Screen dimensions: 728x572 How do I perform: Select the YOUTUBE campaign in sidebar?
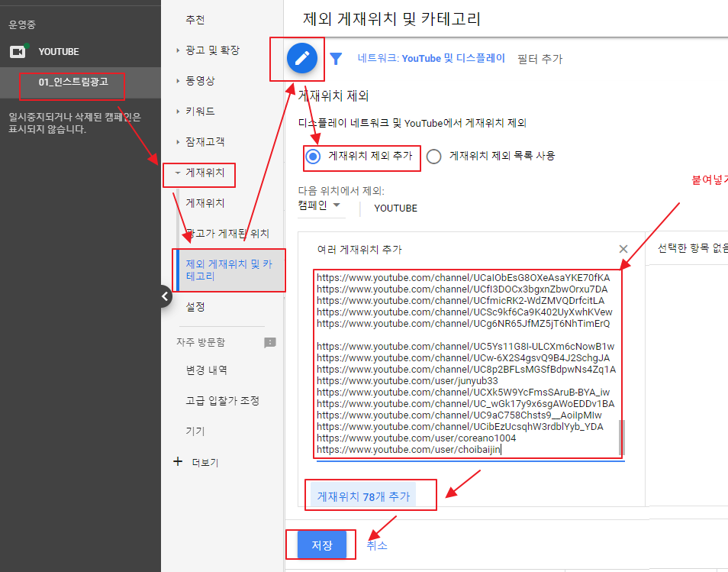(59, 52)
